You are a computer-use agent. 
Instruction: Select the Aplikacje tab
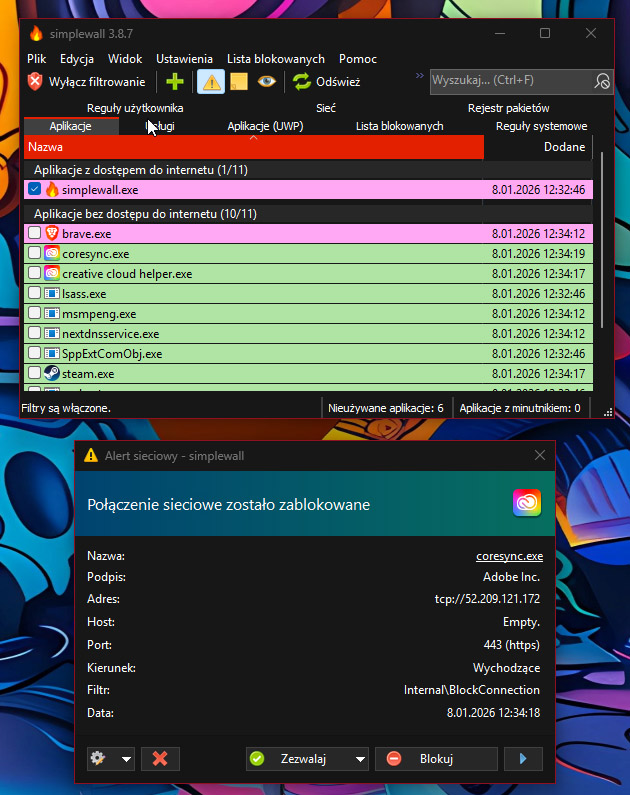point(70,126)
